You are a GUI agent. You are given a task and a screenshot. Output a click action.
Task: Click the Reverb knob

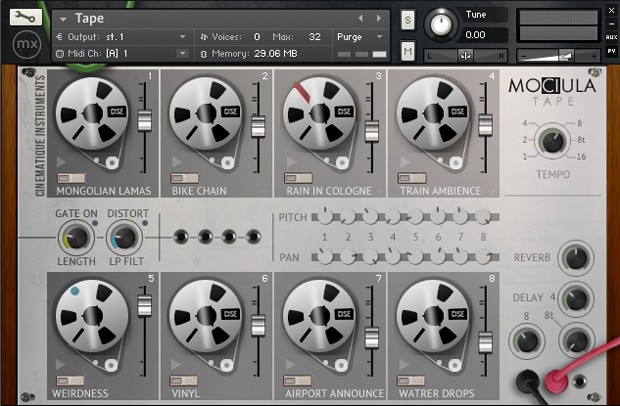[576, 258]
